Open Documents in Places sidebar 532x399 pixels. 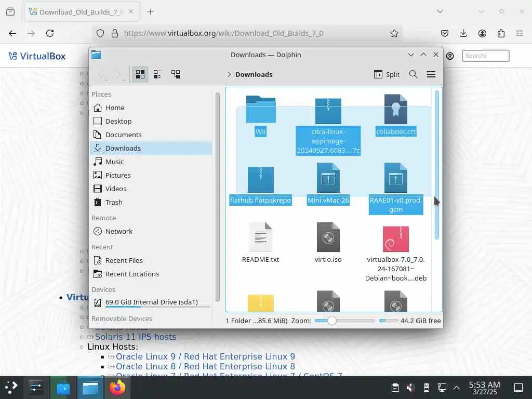(x=151, y=135)
